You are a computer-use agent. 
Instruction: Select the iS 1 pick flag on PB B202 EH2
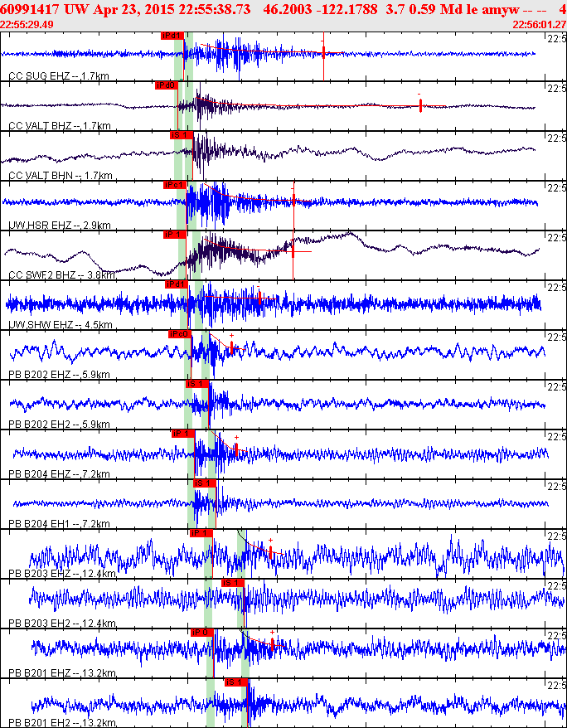click(x=196, y=384)
